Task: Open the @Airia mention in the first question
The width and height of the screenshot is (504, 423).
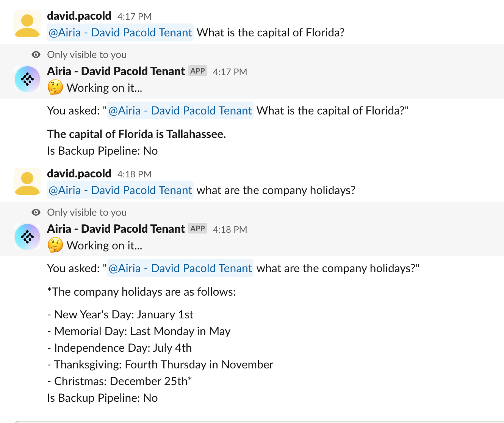Action: [120, 33]
